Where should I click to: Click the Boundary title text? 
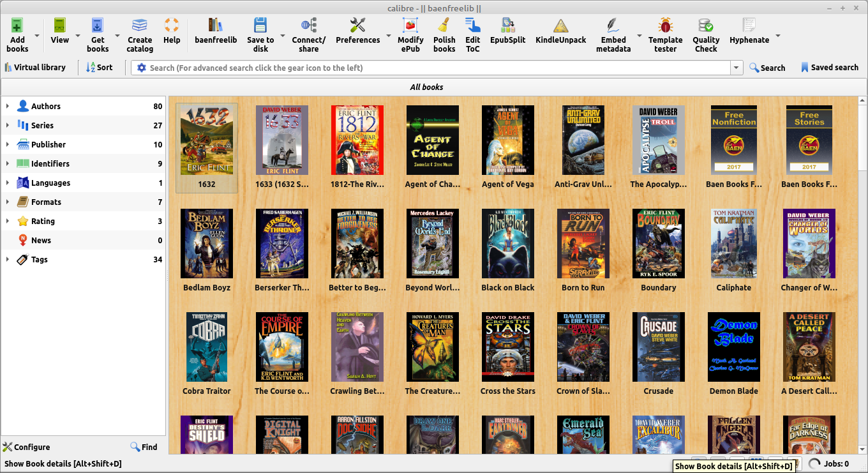pyautogui.click(x=659, y=287)
